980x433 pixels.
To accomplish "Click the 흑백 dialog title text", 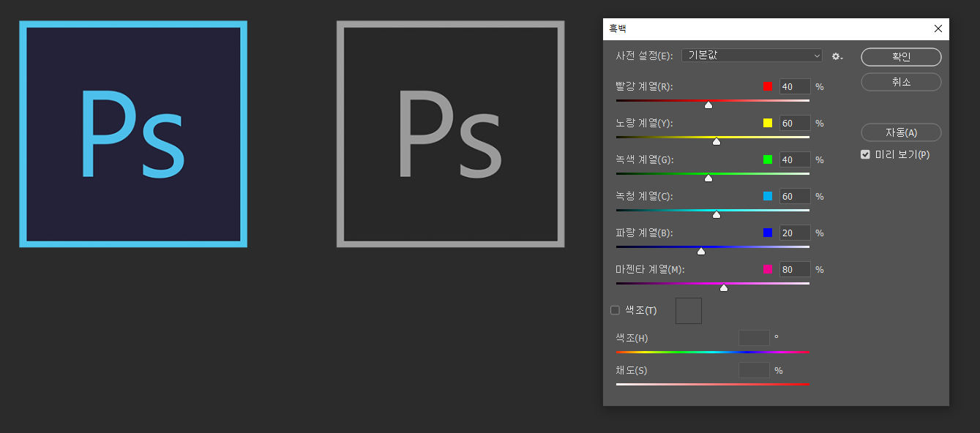I will click(x=618, y=29).
